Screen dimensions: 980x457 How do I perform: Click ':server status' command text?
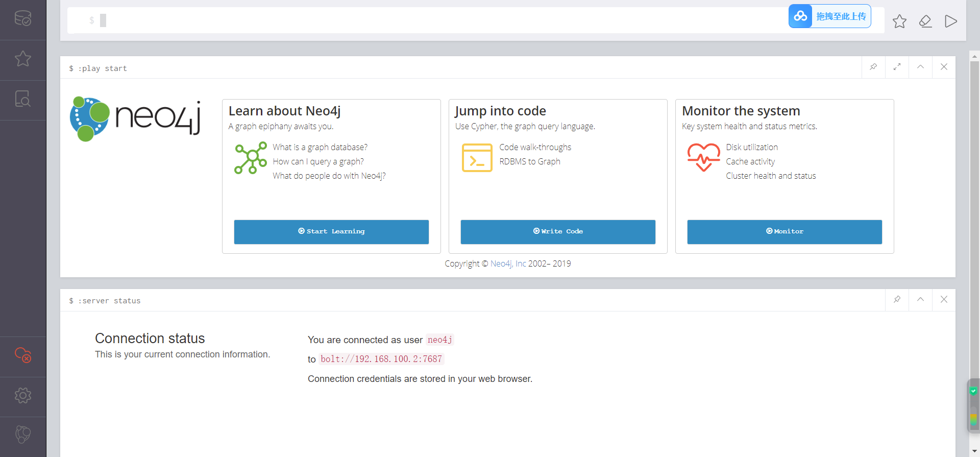[109, 301]
